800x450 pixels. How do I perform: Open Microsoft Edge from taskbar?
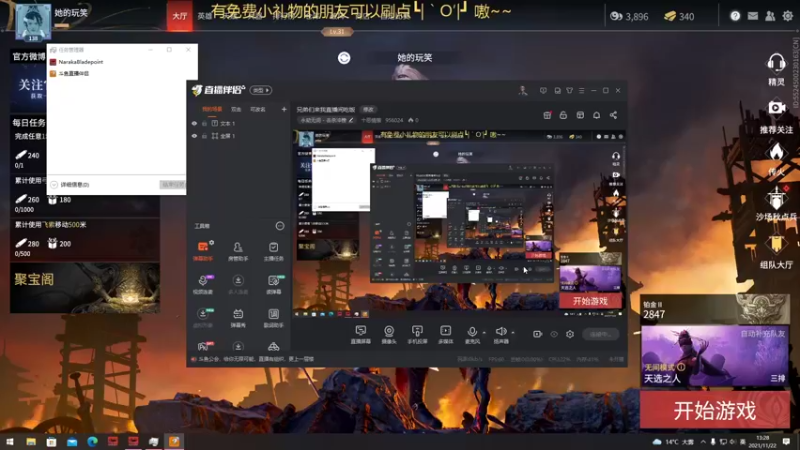[92, 442]
